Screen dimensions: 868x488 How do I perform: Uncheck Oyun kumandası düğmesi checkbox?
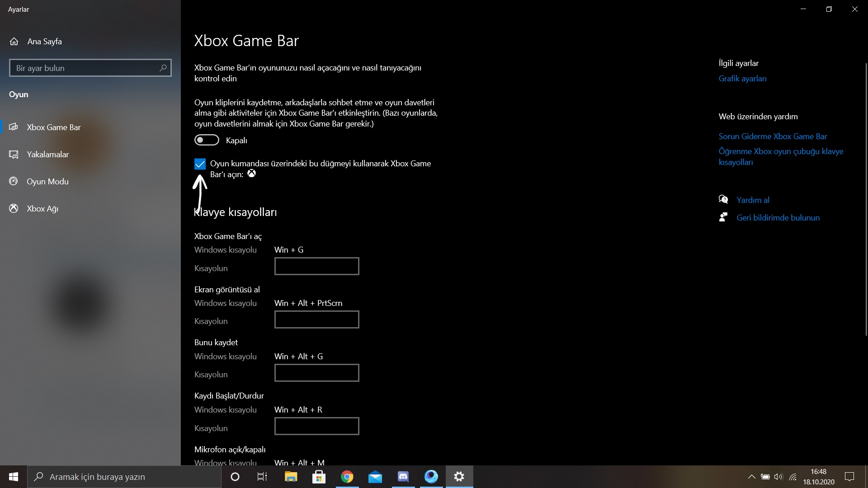pyautogui.click(x=200, y=164)
